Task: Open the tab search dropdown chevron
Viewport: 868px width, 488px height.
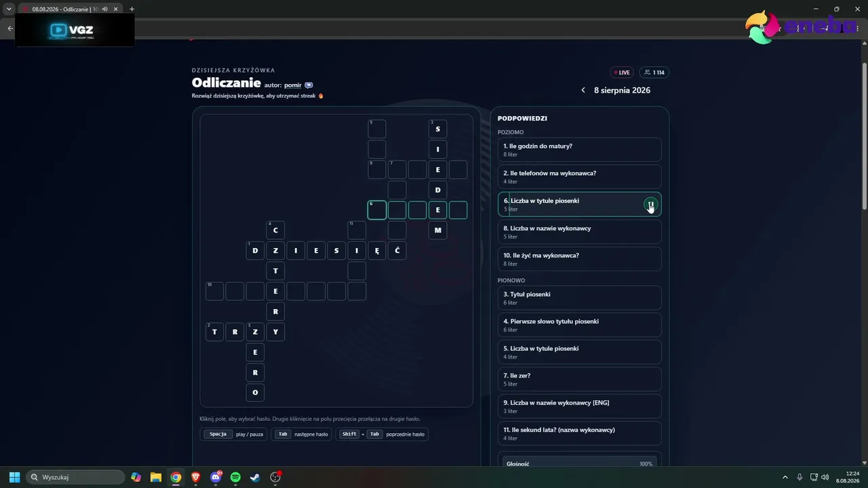Action: pos(9,9)
